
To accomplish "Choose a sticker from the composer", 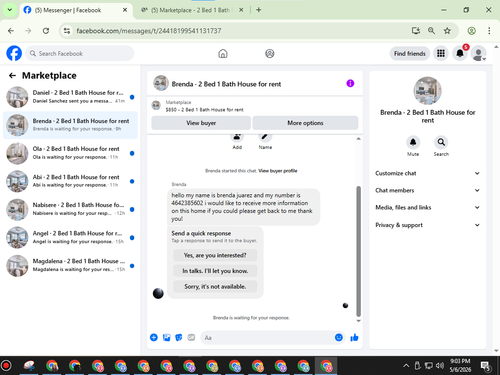I will coord(179,337).
